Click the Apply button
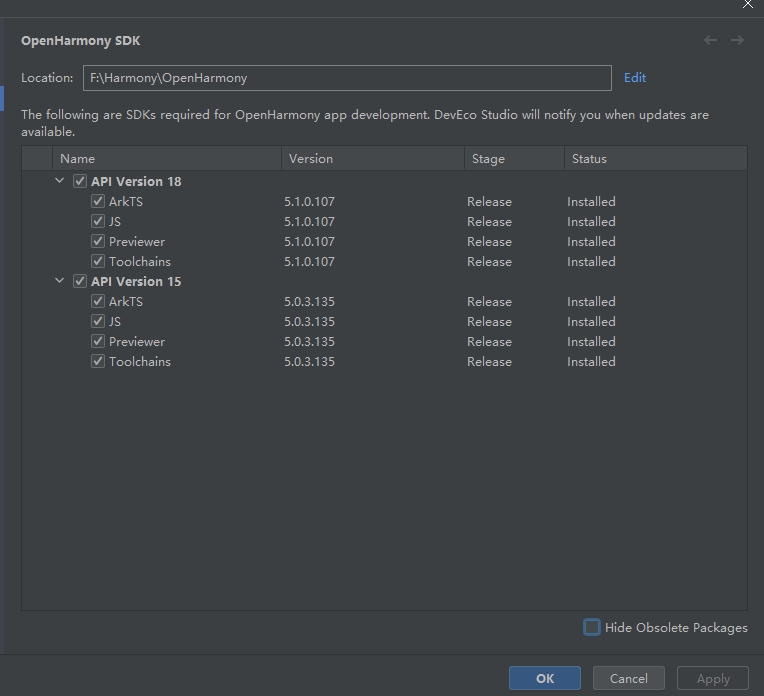This screenshot has height=696, width=764. (713, 678)
